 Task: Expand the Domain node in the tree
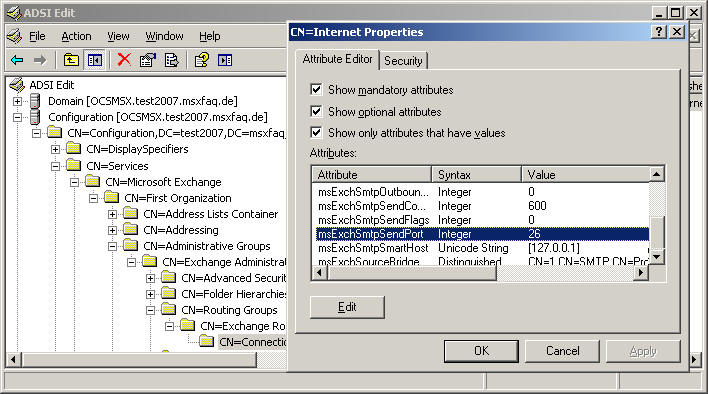(x=17, y=101)
